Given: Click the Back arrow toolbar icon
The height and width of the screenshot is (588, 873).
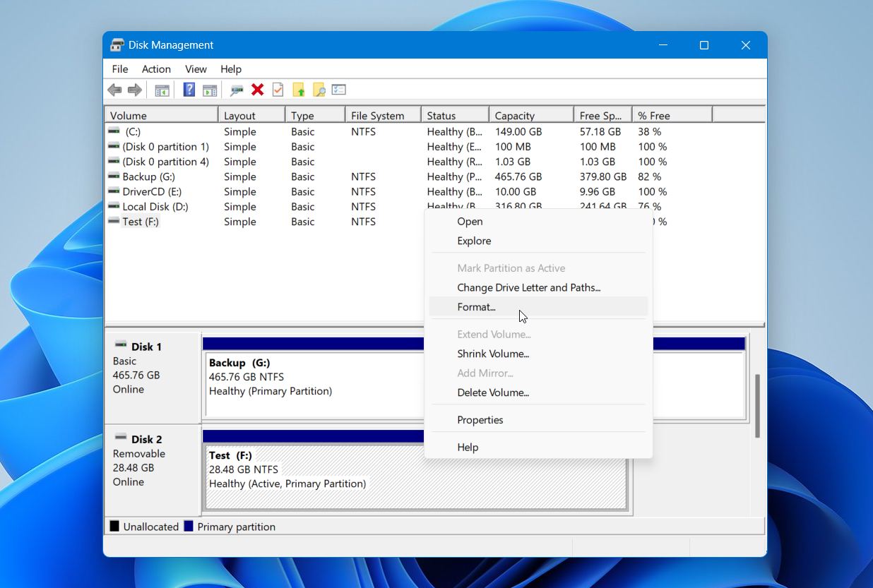Looking at the screenshot, I should pyautogui.click(x=114, y=90).
